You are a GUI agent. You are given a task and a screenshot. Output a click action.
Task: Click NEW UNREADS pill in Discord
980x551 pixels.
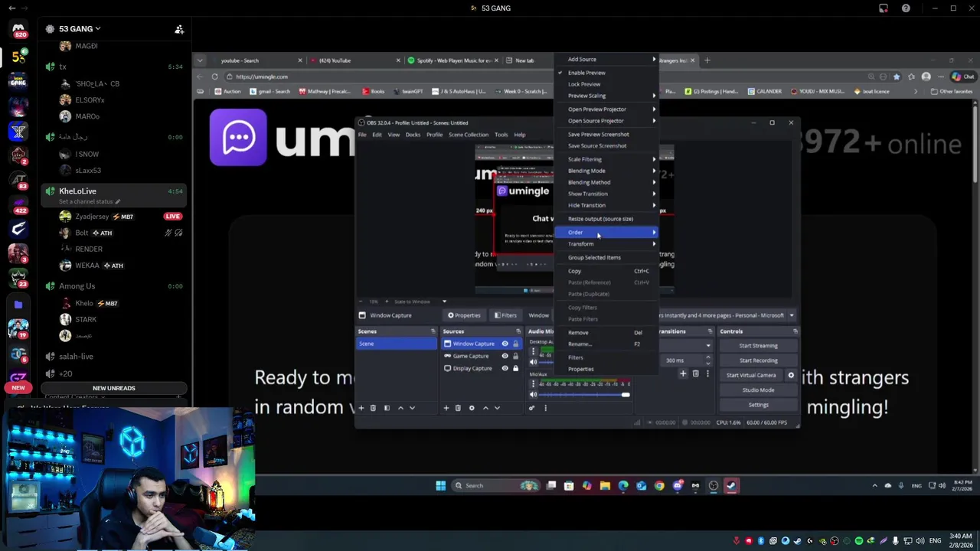(x=113, y=388)
